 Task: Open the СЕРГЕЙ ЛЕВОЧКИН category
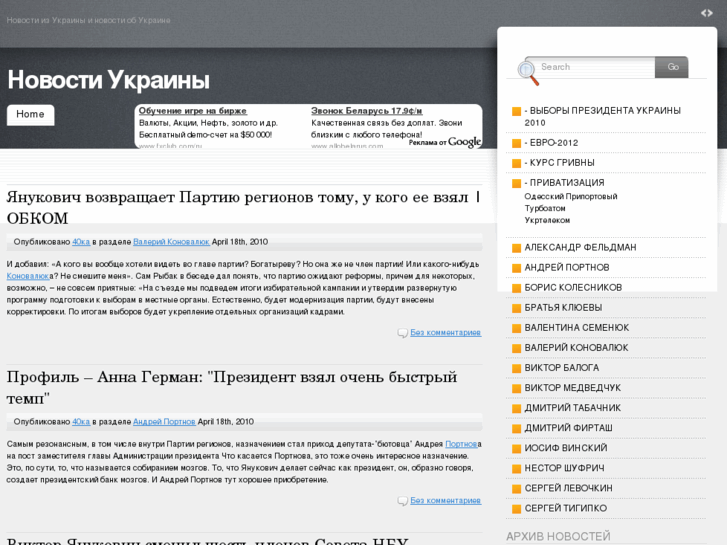pos(568,488)
